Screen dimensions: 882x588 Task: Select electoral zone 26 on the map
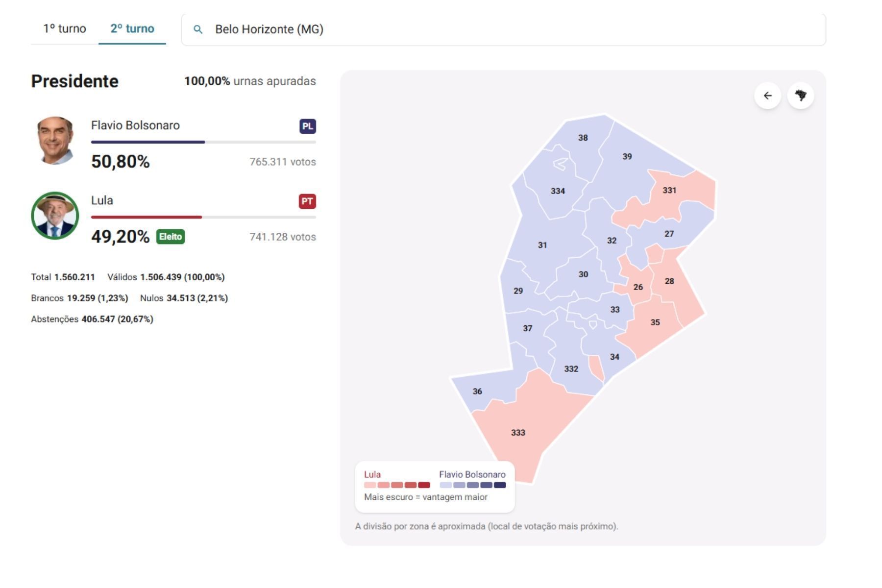(x=638, y=287)
